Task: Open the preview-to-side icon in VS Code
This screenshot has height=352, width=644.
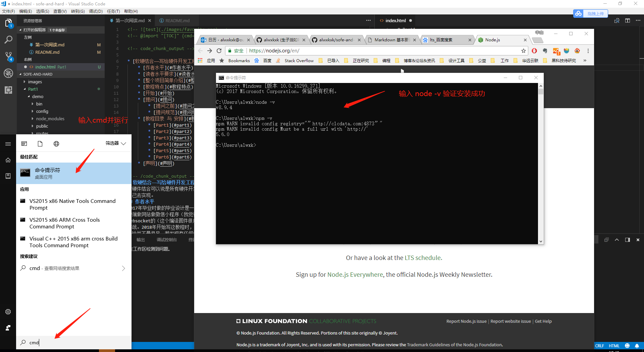Action: [x=617, y=20]
